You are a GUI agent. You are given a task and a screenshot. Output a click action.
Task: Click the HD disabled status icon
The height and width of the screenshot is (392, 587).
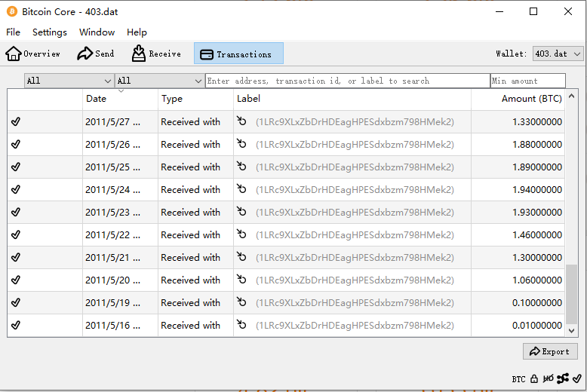549,378
